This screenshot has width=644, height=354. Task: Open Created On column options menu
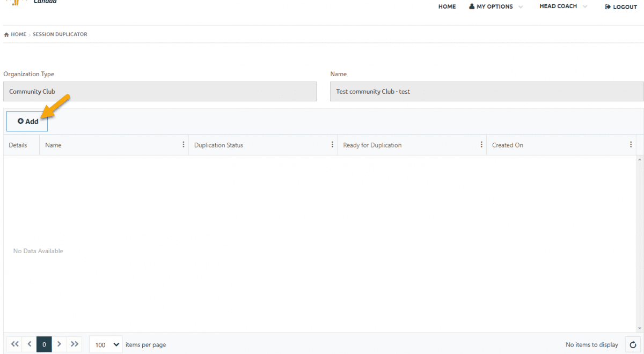[631, 145]
